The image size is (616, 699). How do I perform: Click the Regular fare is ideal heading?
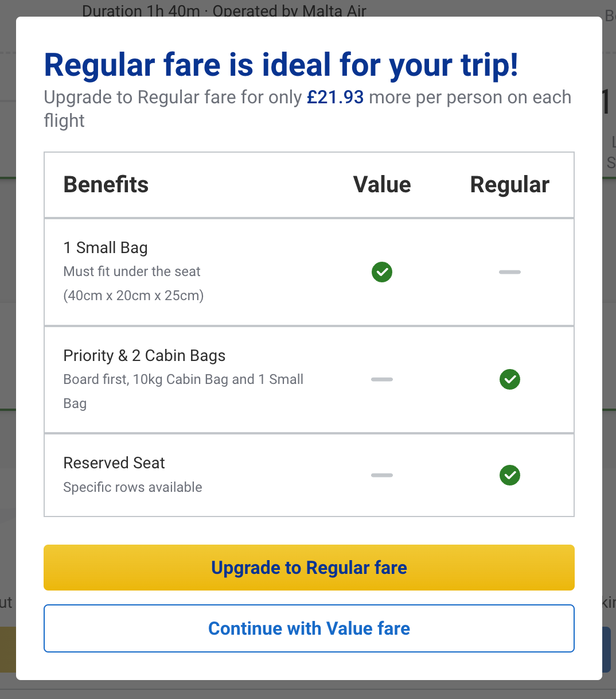click(x=281, y=65)
